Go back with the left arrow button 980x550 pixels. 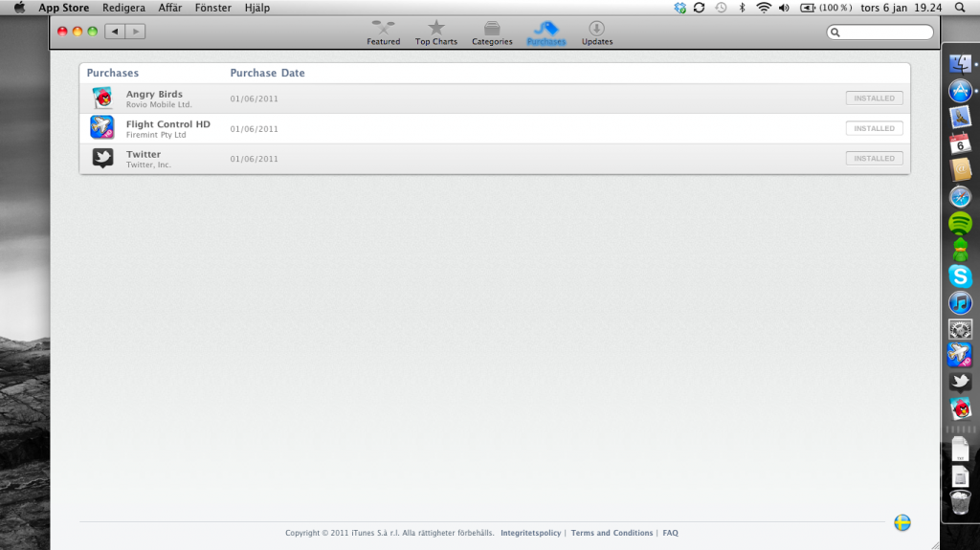115,32
